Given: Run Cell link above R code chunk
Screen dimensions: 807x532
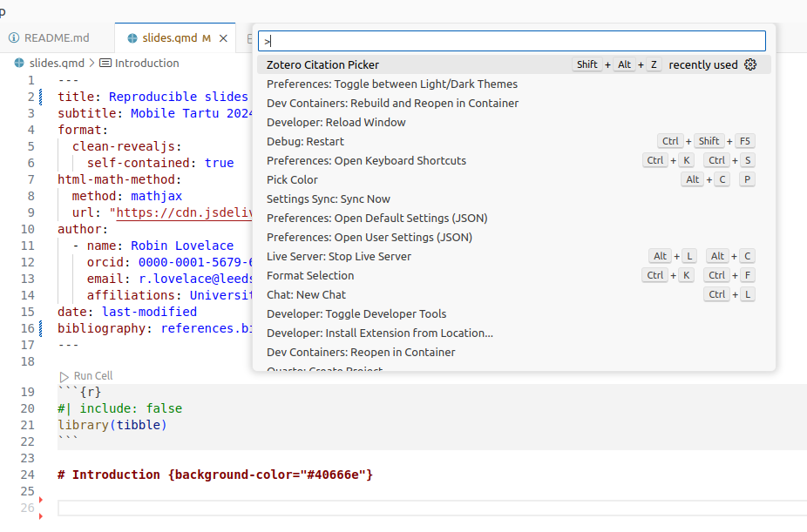Looking at the screenshot, I should click(x=92, y=376).
